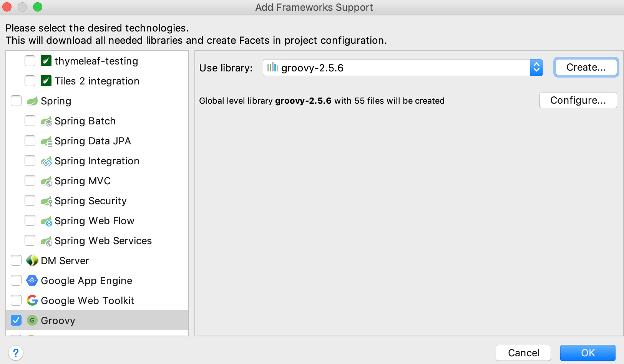Click the help question mark icon
624x364 pixels.
(x=16, y=352)
